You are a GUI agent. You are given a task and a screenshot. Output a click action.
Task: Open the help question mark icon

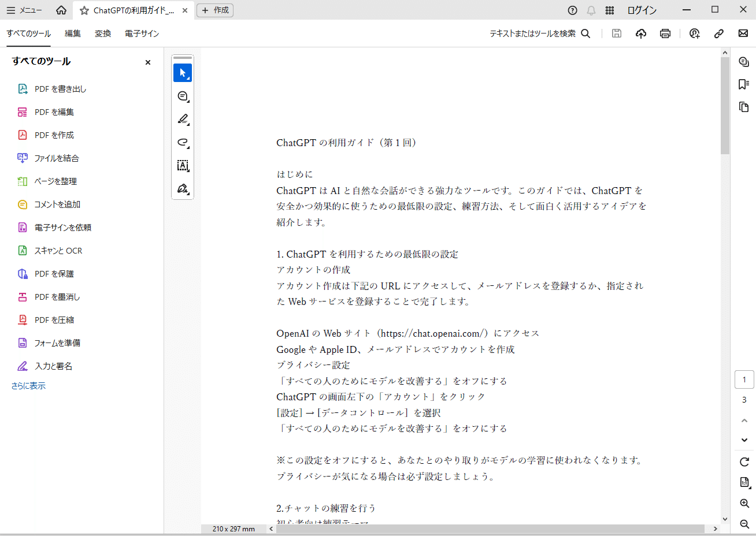click(x=572, y=10)
